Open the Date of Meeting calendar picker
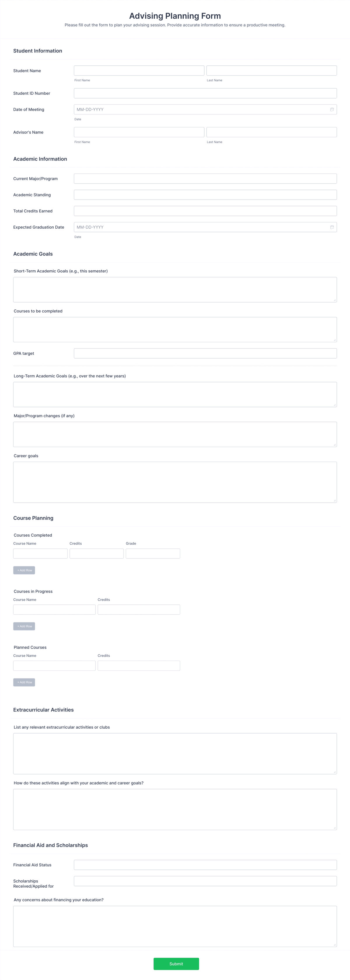 pos(331,110)
